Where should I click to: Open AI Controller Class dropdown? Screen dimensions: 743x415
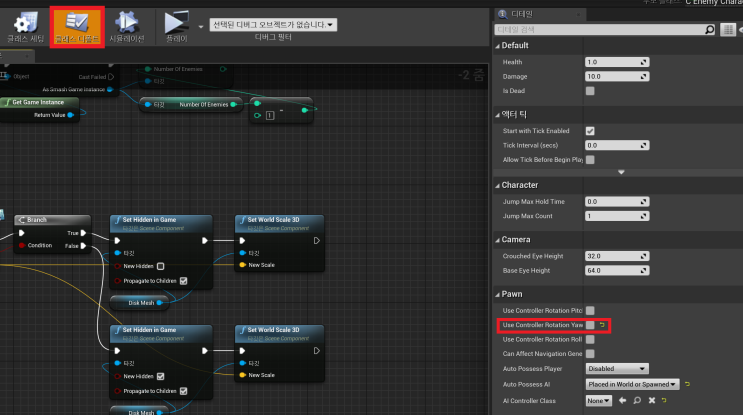598,401
